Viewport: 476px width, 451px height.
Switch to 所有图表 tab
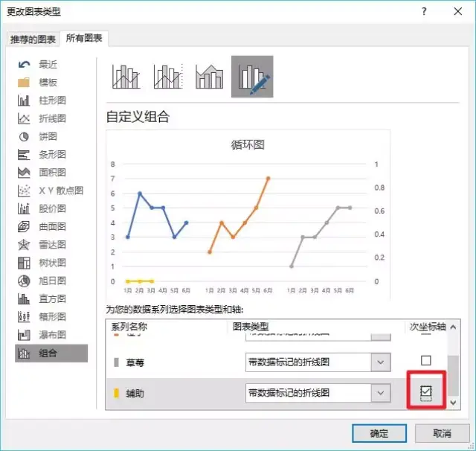pos(84,38)
